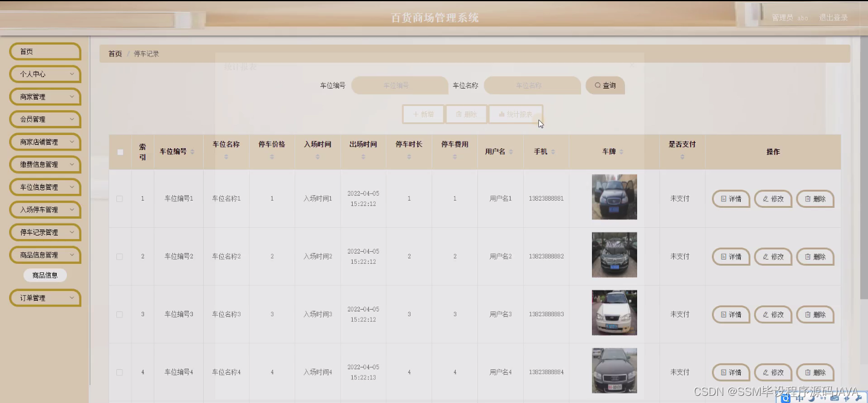The width and height of the screenshot is (868, 403).
Task: Toggle the 中 Chinese/English switch in IME bar
Action: [800, 399]
